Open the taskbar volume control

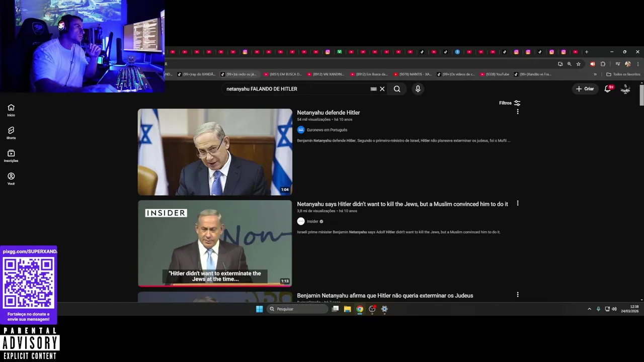(x=614, y=309)
